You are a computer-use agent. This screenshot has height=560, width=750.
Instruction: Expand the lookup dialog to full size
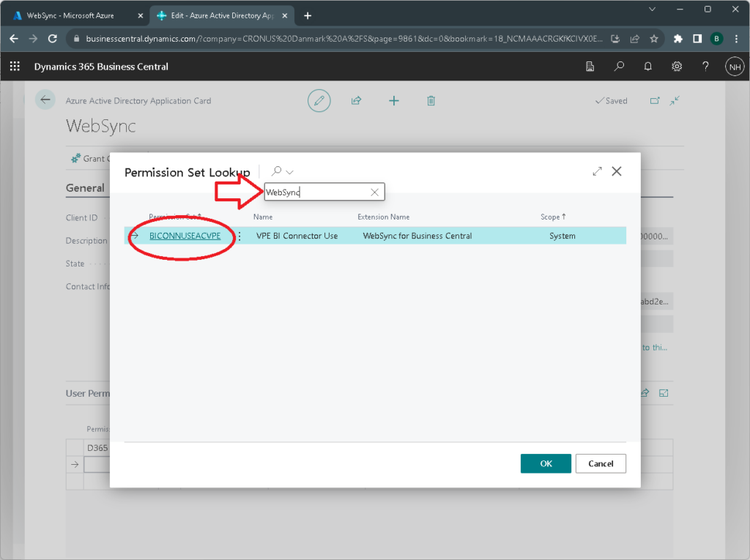coord(597,171)
